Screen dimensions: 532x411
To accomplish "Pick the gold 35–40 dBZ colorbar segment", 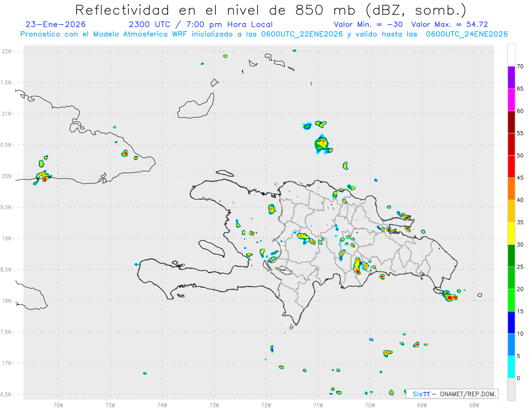I will coord(511,211).
